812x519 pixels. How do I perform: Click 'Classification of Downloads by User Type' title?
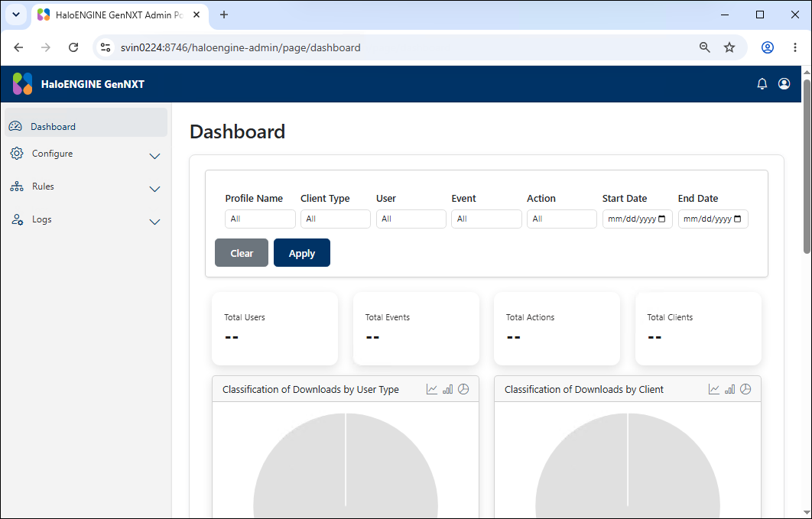pyautogui.click(x=310, y=389)
